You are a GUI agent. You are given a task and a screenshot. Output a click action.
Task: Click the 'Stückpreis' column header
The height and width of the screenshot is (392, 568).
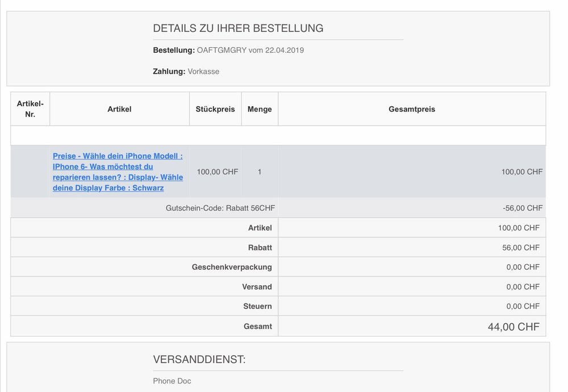pos(215,109)
